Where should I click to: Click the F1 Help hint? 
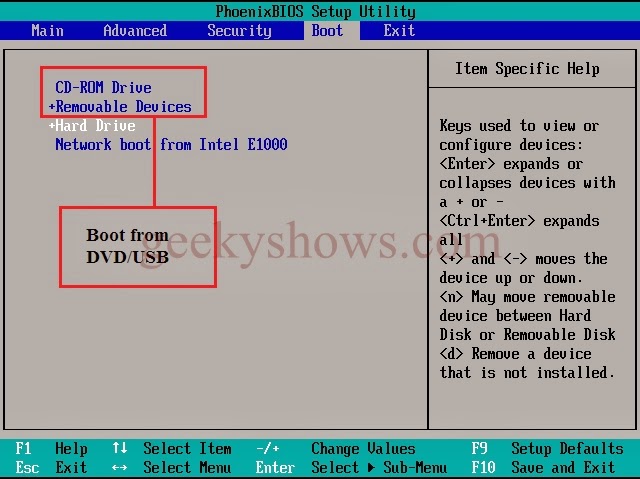(x=51, y=449)
